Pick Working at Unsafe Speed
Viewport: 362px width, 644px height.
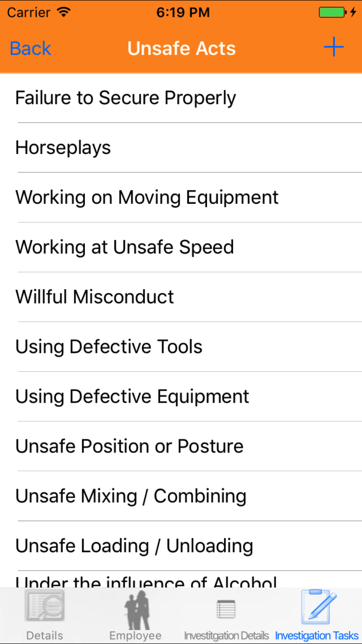(x=125, y=247)
